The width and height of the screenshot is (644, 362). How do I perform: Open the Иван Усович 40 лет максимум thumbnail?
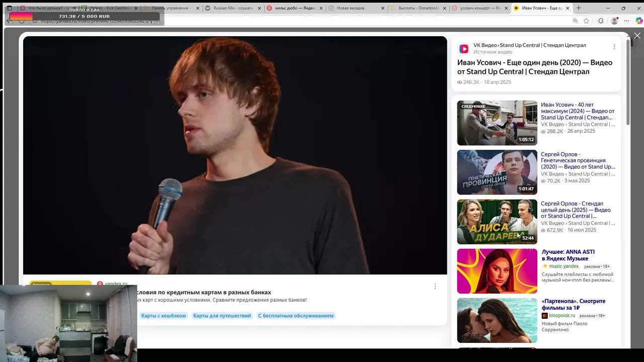tap(497, 123)
